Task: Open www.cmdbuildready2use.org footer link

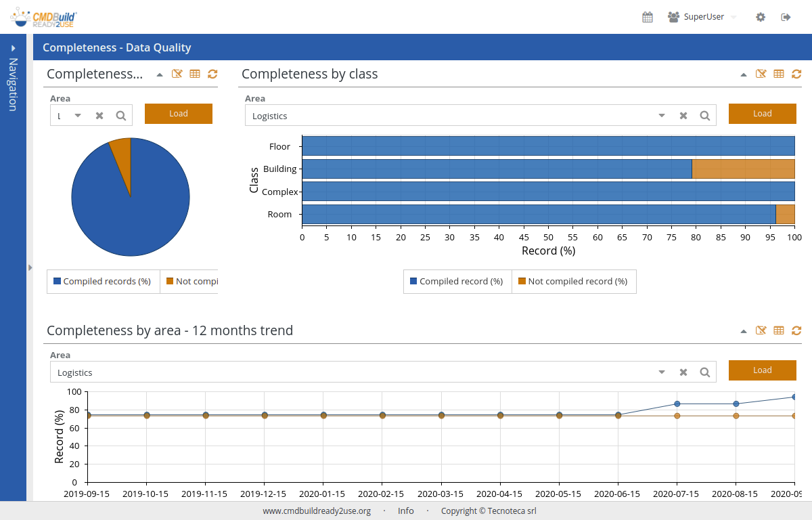Action: point(317,511)
